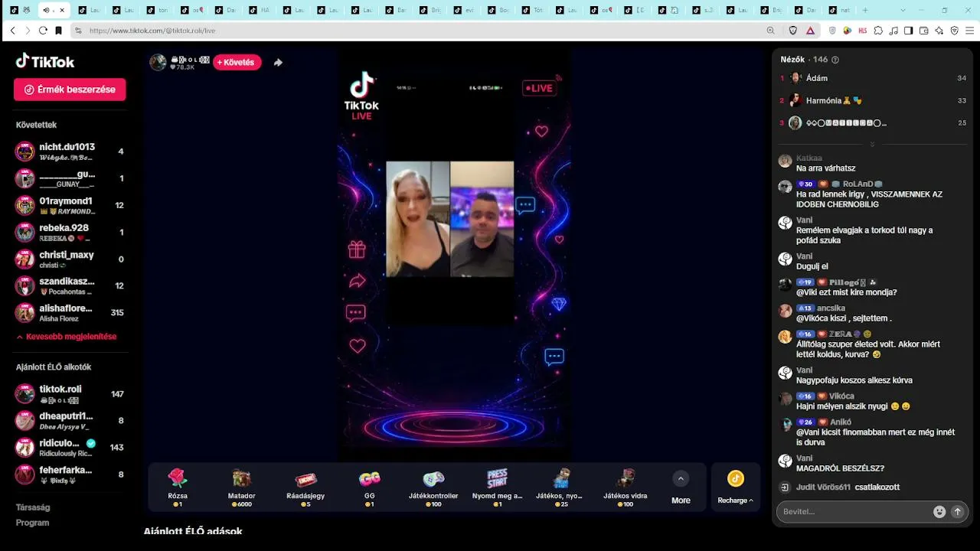
Task: Open the Érmék beszerzése coin purchase button
Action: [70, 90]
